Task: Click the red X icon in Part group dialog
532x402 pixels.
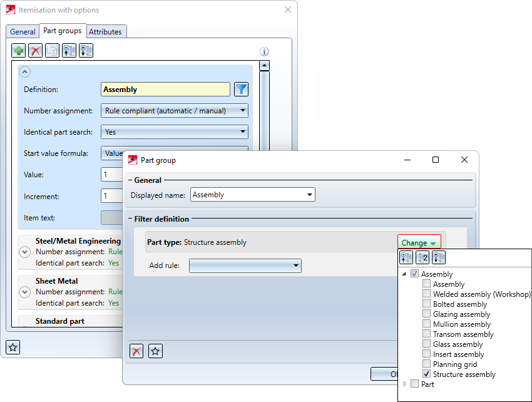Action: 136,351
